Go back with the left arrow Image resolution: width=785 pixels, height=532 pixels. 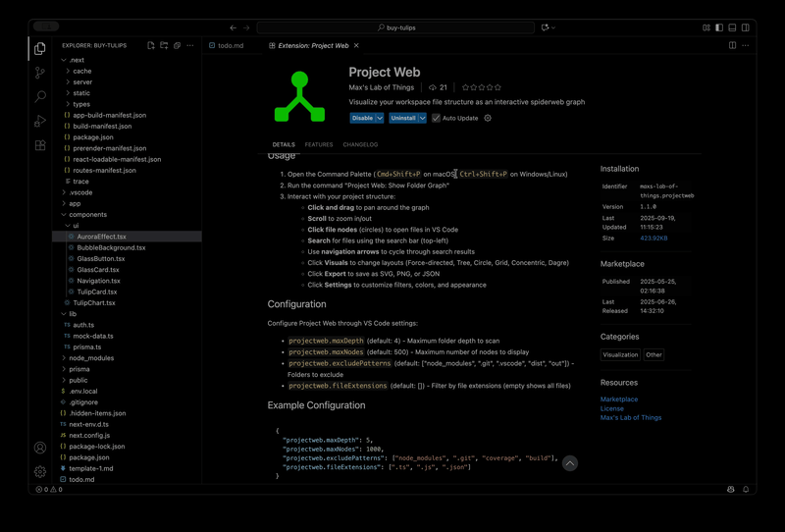pyautogui.click(x=233, y=27)
